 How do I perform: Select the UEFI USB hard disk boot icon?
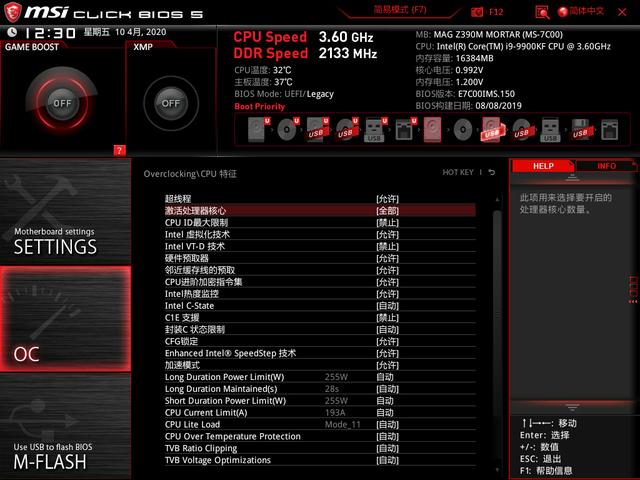318,130
